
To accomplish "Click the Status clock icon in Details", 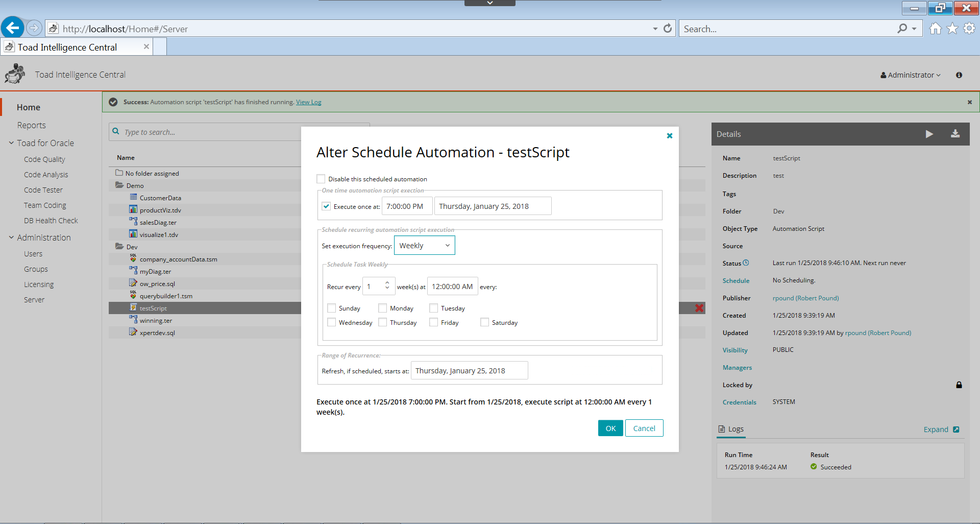I will (746, 263).
